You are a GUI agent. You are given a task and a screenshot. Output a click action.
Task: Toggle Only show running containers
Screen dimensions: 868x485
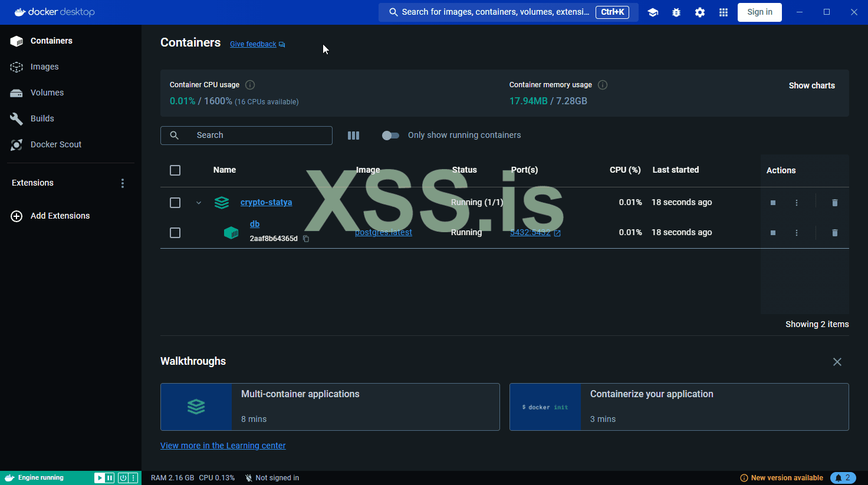pos(390,136)
